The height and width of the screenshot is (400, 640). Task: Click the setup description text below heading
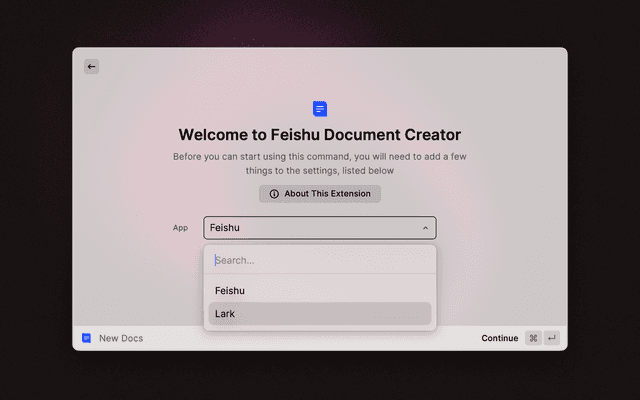tap(320, 164)
